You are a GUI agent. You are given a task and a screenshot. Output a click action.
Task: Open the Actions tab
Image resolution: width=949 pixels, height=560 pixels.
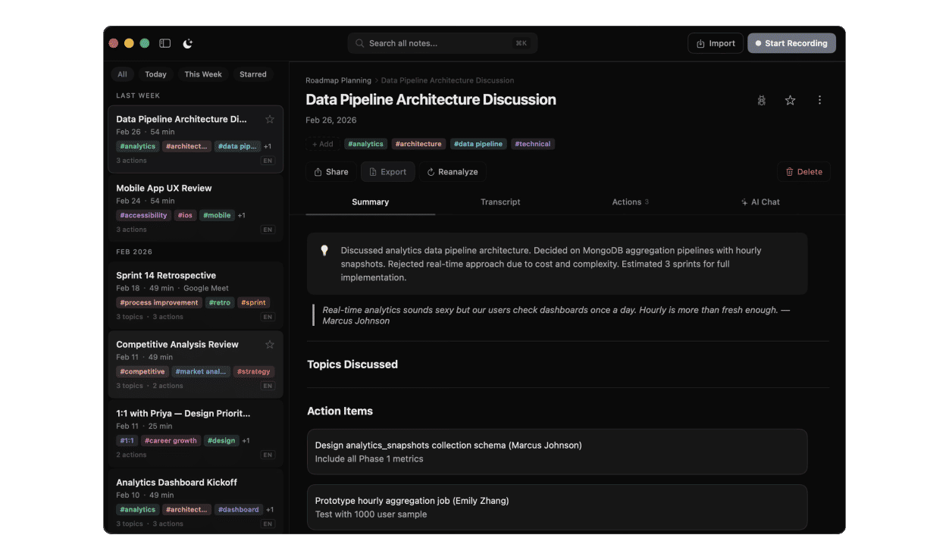631,202
